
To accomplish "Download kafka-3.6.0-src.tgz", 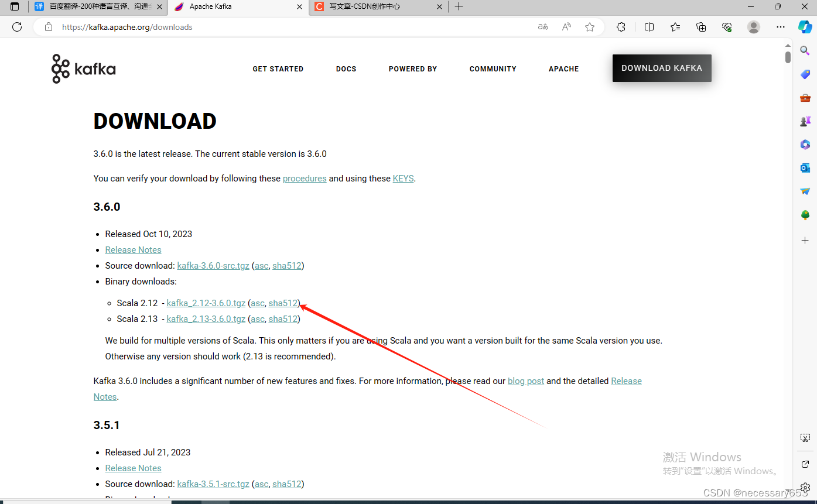I will point(213,266).
